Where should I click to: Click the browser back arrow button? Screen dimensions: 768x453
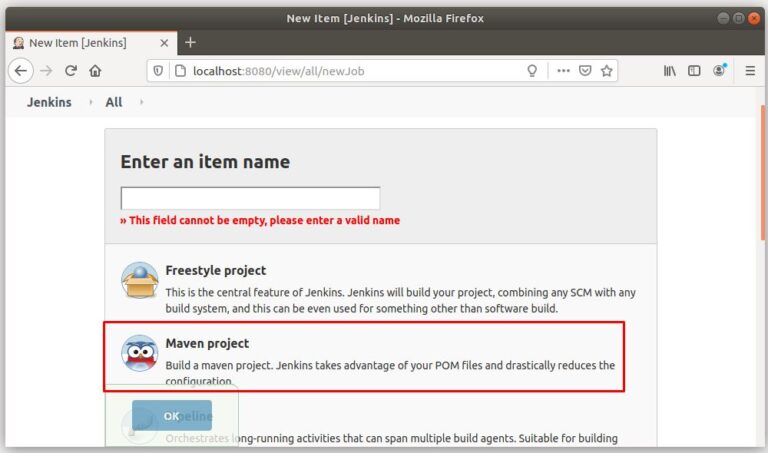click(20, 71)
